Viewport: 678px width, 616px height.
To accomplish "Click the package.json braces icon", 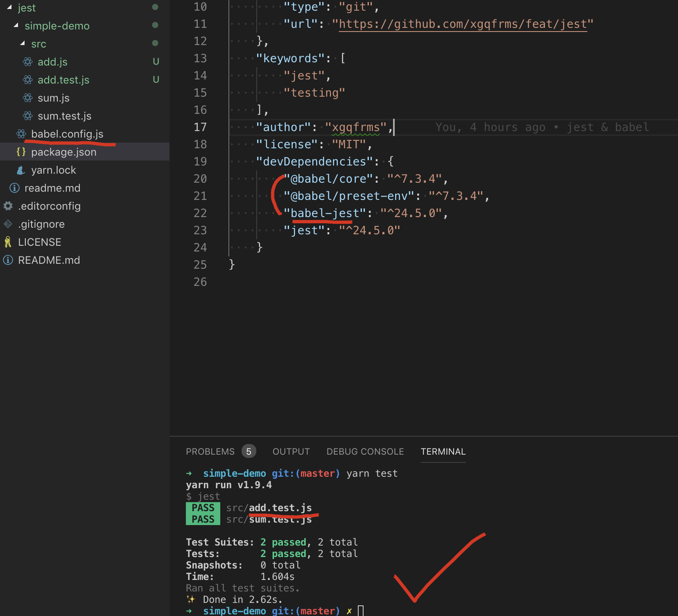I will (21, 152).
